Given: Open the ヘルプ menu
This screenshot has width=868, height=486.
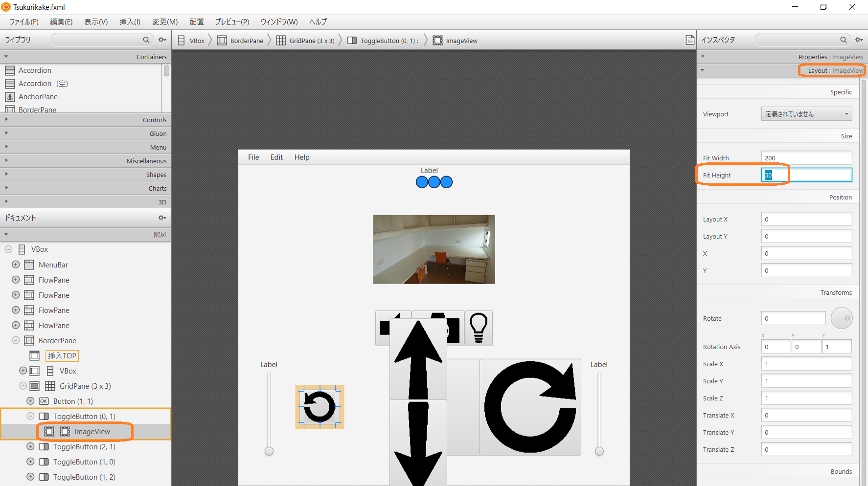Looking at the screenshot, I should tap(318, 22).
